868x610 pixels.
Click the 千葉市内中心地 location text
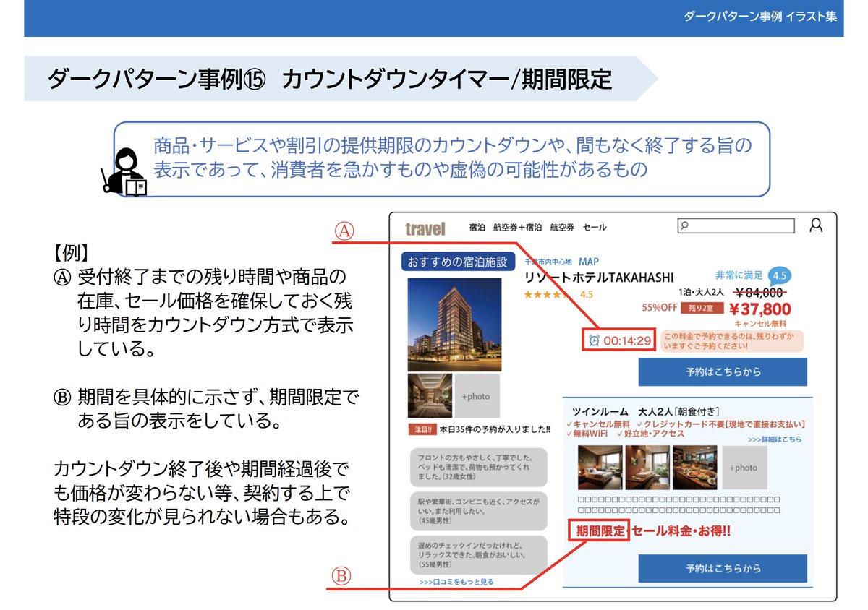coord(548,262)
